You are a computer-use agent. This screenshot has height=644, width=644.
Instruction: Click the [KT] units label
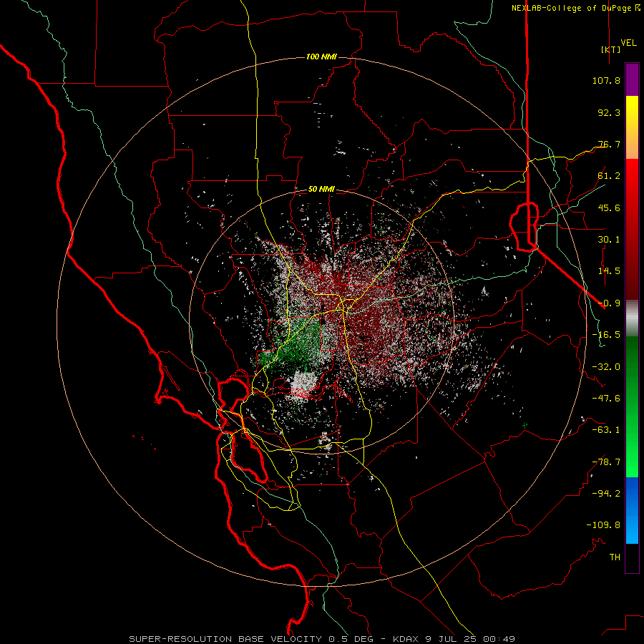point(611,49)
